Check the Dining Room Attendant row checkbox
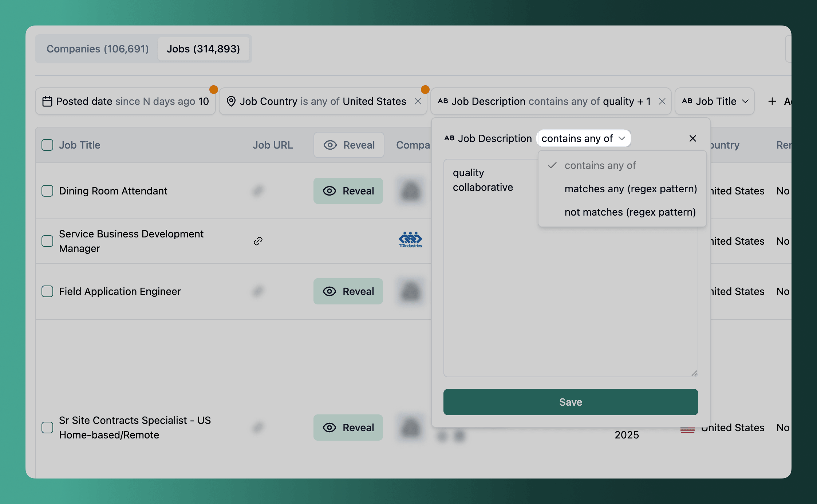 click(47, 191)
